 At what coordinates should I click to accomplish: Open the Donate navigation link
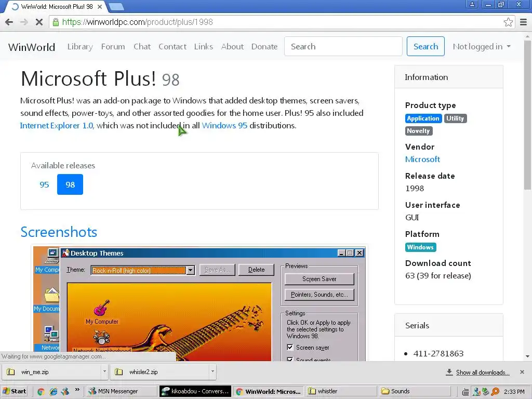(264, 46)
